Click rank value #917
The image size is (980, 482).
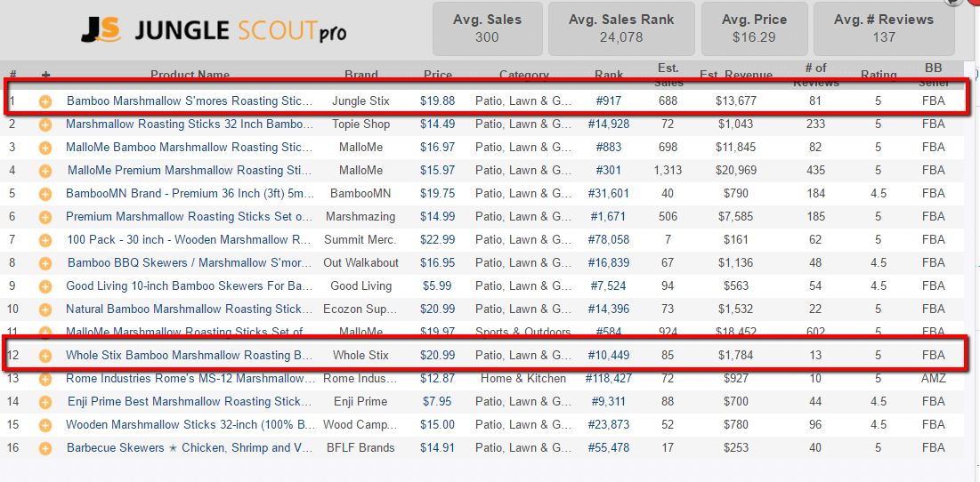[x=609, y=101]
